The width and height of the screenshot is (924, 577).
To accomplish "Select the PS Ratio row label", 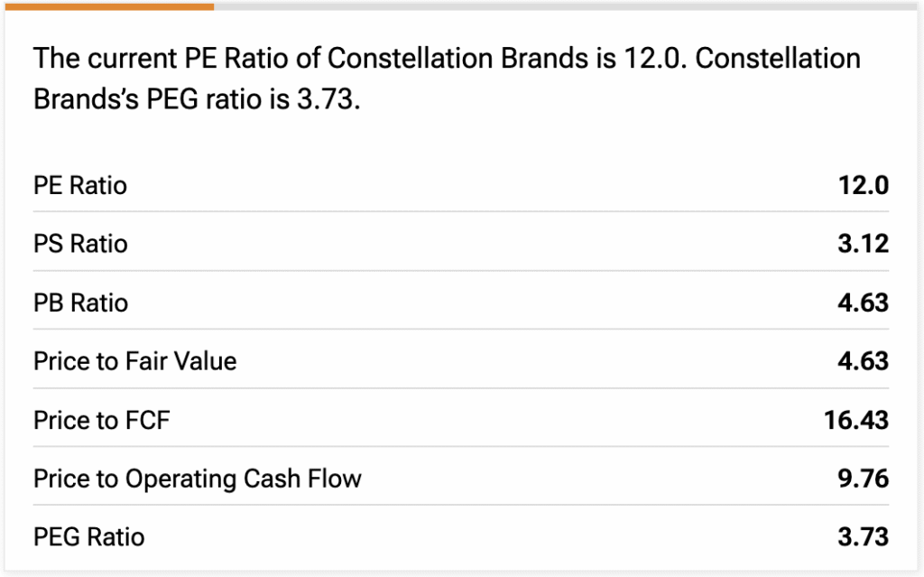I will [80, 244].
